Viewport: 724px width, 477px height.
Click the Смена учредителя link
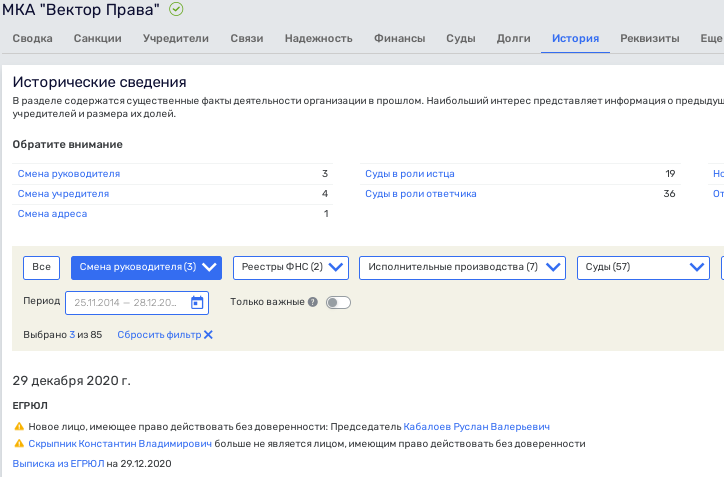point(63,193)
